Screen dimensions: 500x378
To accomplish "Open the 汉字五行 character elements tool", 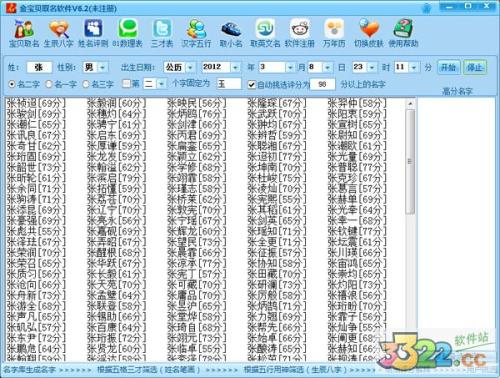I will coord(196,33).
